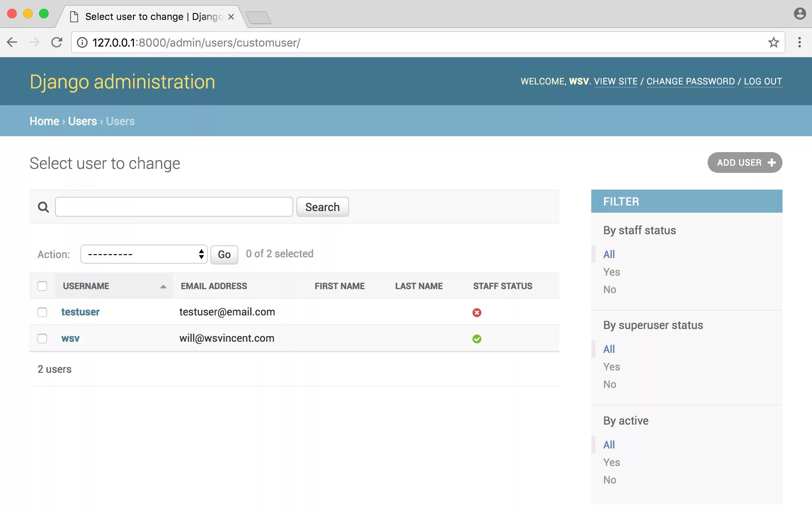Click the back navigation arrow icon
This screenshot has height=513, width=812.
[x=12, y=43]
